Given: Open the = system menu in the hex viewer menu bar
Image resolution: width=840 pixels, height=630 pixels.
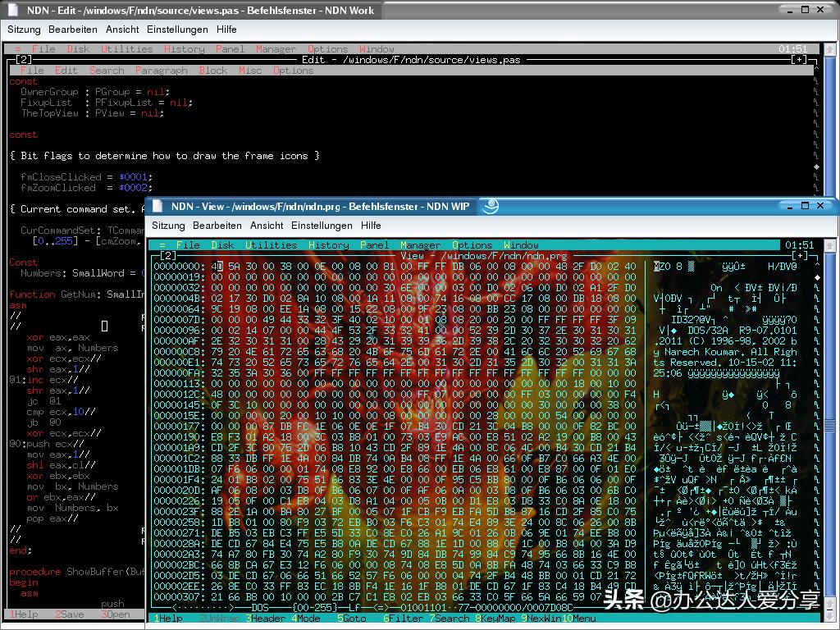Looking at the screenshot, I should [x=162, y=245].
